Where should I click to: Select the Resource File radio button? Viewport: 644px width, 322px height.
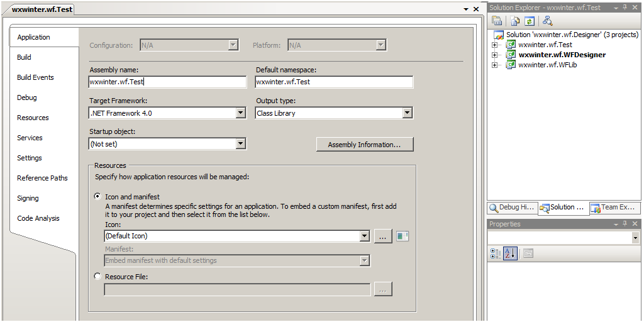click(97, 277)
